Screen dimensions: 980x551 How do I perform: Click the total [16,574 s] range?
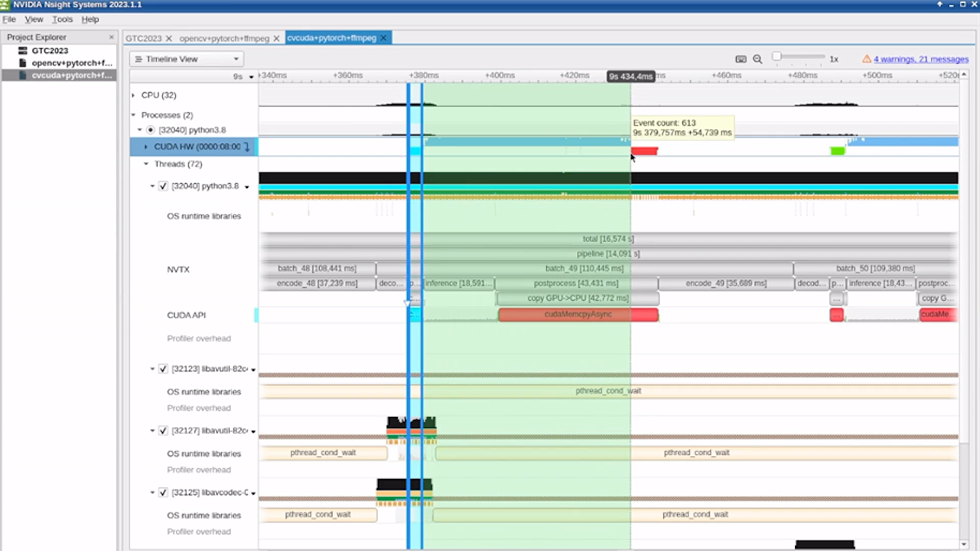click(608, 239)
